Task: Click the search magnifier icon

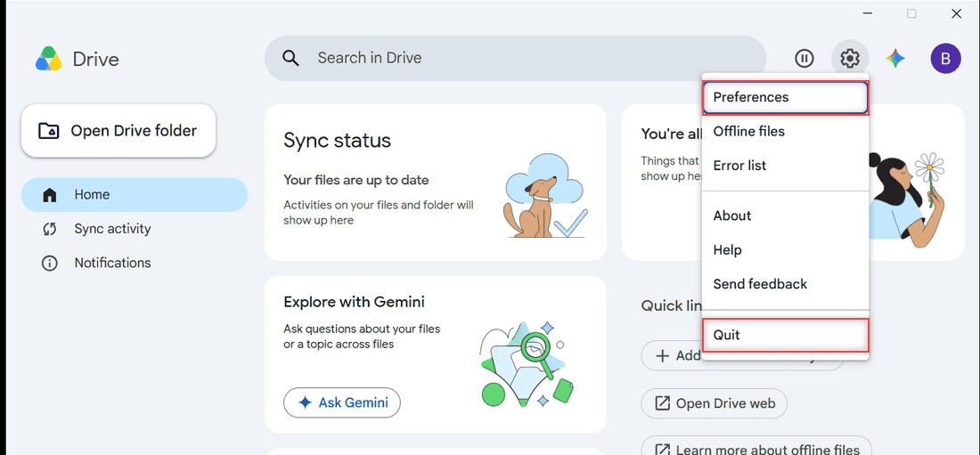Action: [x=290, y=58]
